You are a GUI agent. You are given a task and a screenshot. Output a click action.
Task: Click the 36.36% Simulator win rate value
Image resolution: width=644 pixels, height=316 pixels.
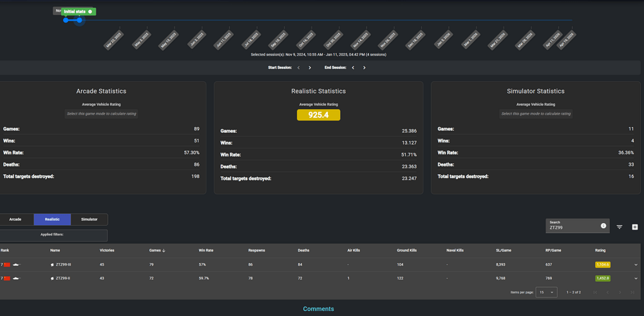625,153
